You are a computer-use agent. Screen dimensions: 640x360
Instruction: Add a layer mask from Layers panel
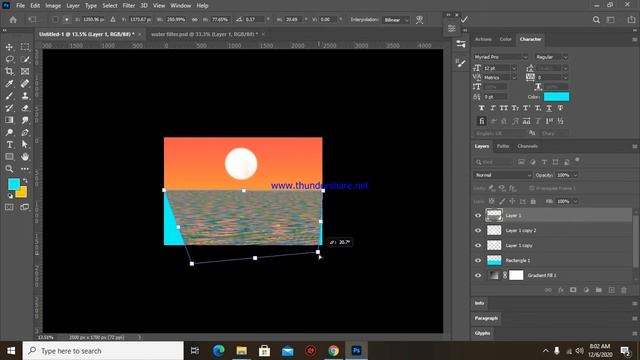[573, 290]
